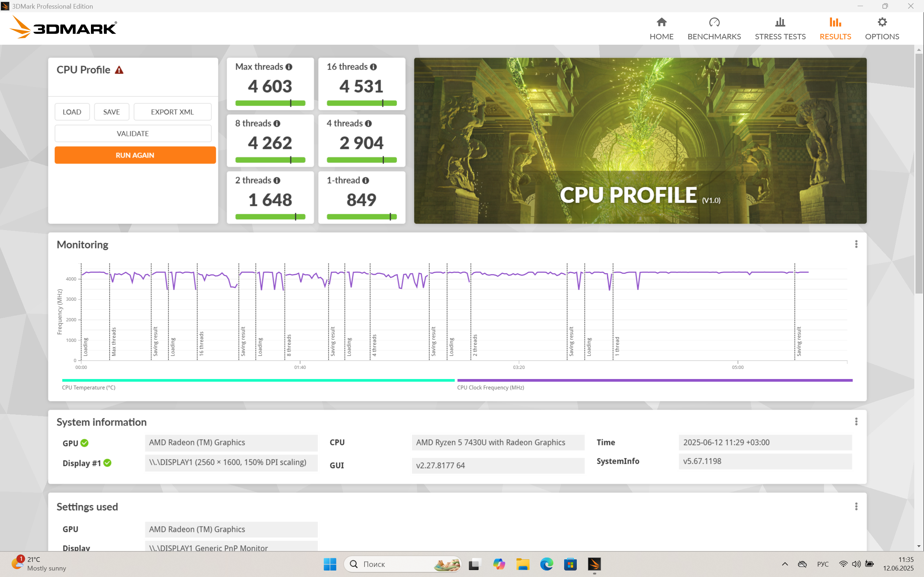Open Settings used three-dot menu
This screenshot has height=577, width=924.
click(856, 506)
